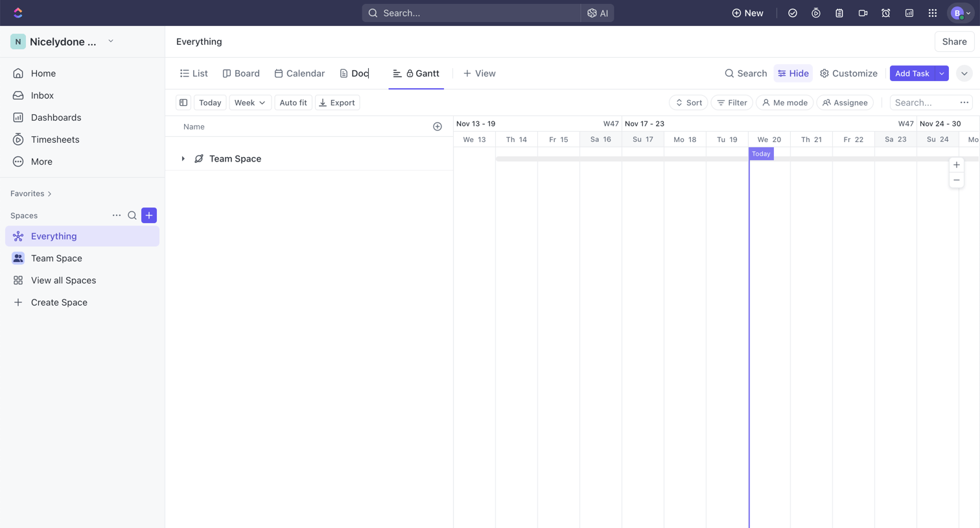Click the Add Task button
The width and height of the screenshot is (980, 528).
coord(912,73)
